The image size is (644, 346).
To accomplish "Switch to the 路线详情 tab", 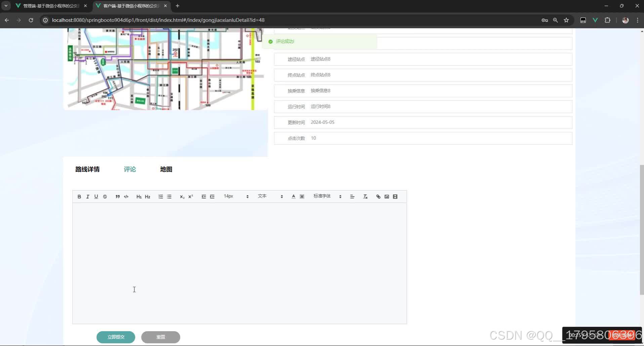I will [87, 169].
